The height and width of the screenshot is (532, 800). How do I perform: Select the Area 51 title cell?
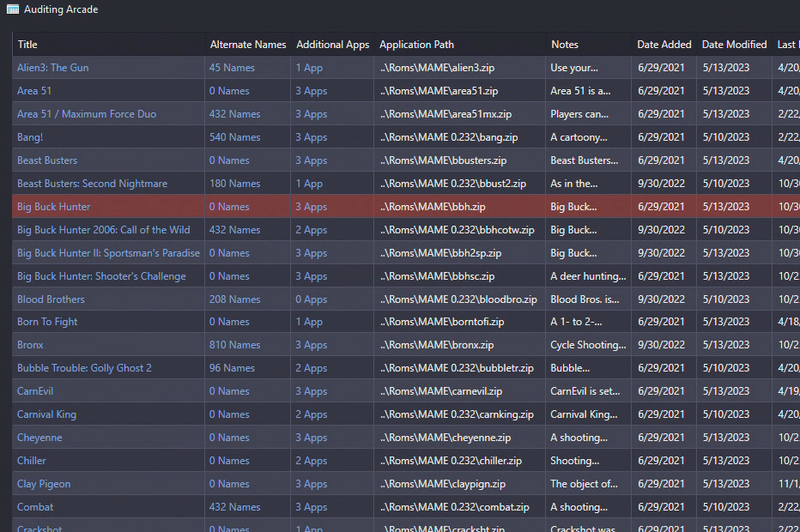(34, 91)
